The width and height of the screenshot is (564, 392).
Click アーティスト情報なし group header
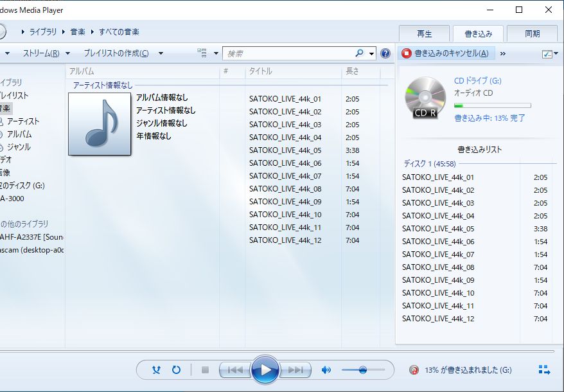click(103, 85)
